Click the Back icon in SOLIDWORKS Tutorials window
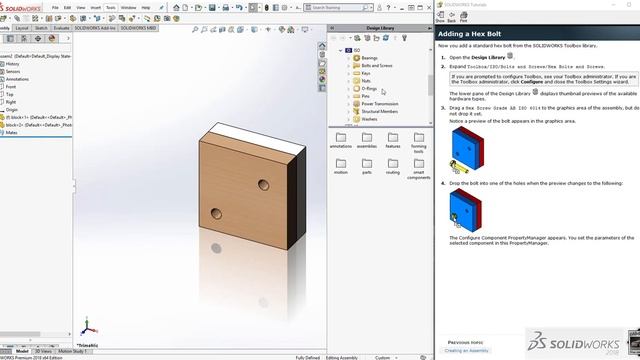Screen dimensions: 640x360 point(451,16)
